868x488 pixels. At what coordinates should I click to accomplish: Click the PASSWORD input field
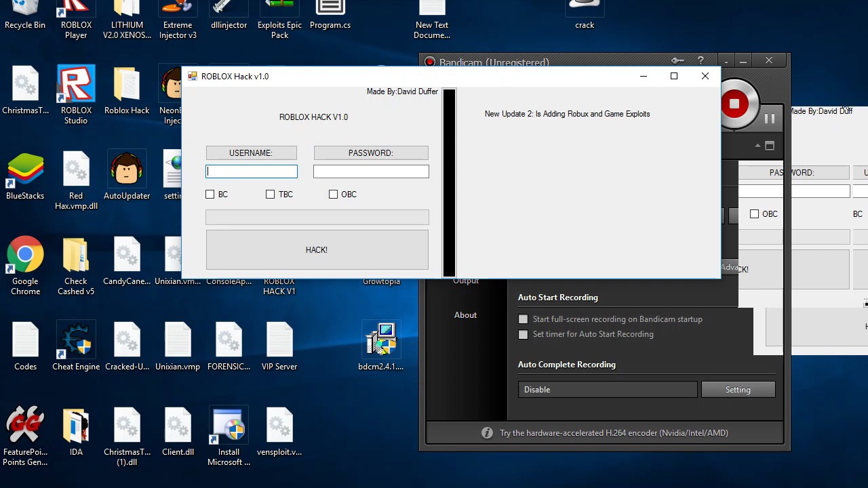(x=371, y=172)
